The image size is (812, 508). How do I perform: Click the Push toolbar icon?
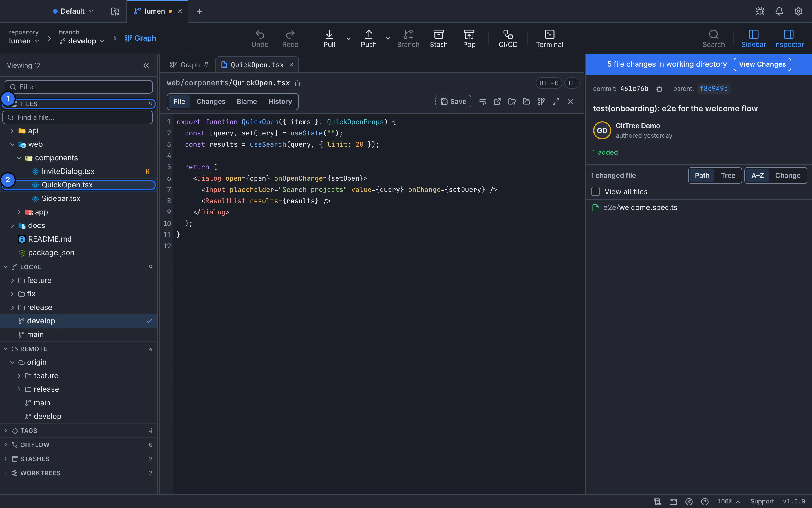coord(369,38)
